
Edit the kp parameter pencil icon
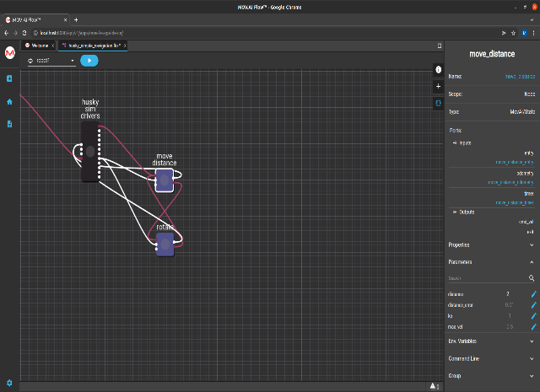click(x=532, y=314)
